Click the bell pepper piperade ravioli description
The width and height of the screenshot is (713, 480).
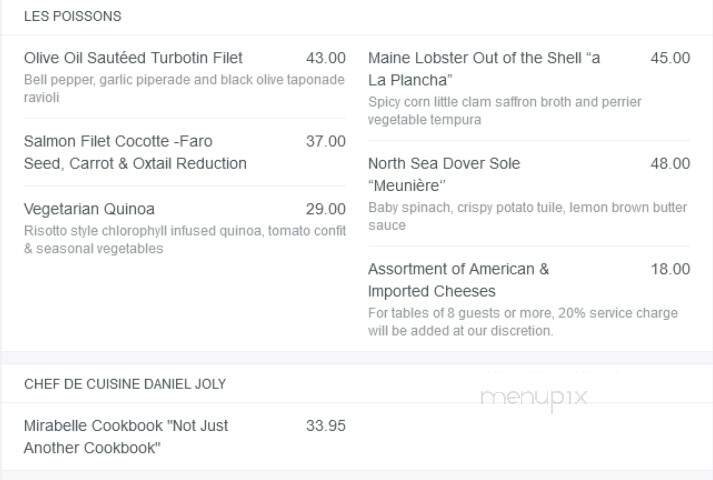pos(184,88)
